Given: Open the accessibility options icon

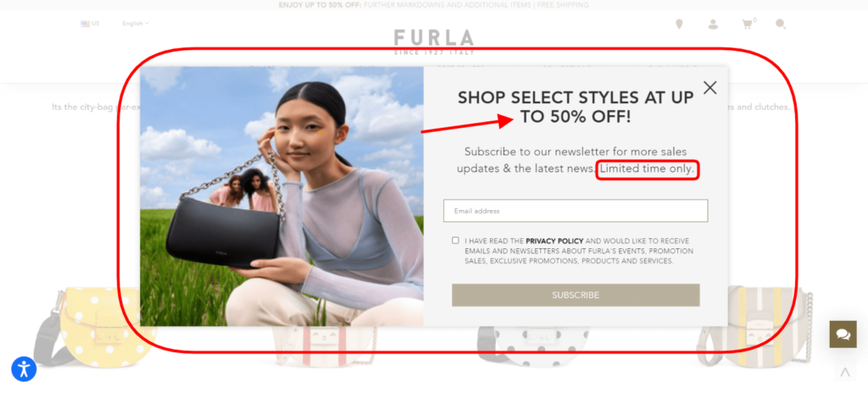Looking at the screenshot, I should coord(24,369).
